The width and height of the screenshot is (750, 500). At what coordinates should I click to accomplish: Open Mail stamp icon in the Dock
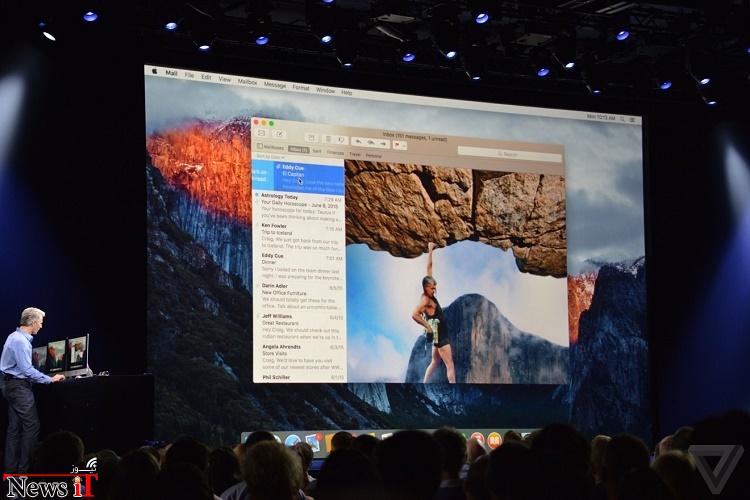click(x=313, y=441)
